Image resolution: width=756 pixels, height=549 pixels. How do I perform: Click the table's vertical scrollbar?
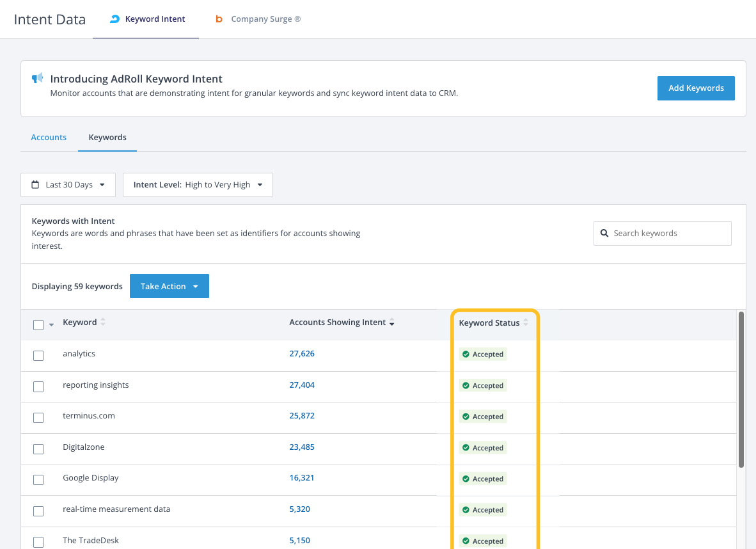pyautogui.click(x=741, y=389)
